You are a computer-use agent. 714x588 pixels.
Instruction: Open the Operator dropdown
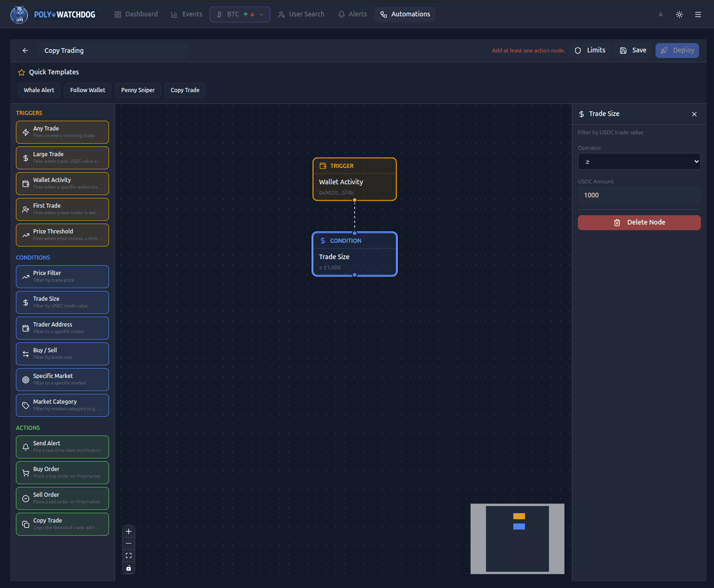pos(639,161)
